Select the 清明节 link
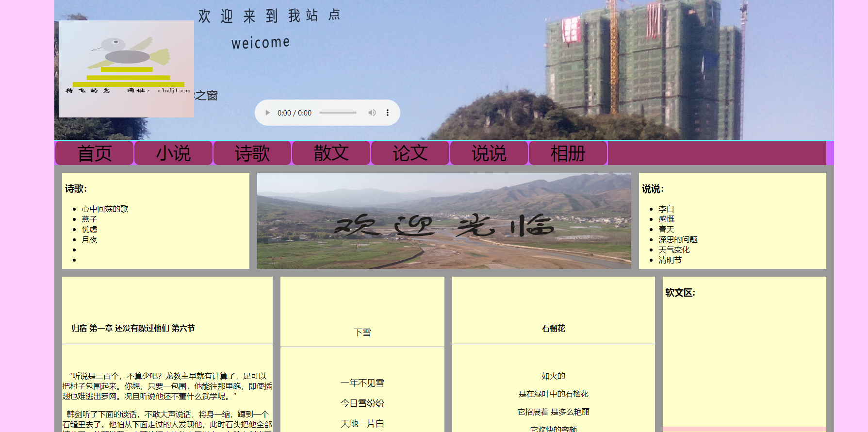This screenshot has height=432, width=868. pos(670,260)
